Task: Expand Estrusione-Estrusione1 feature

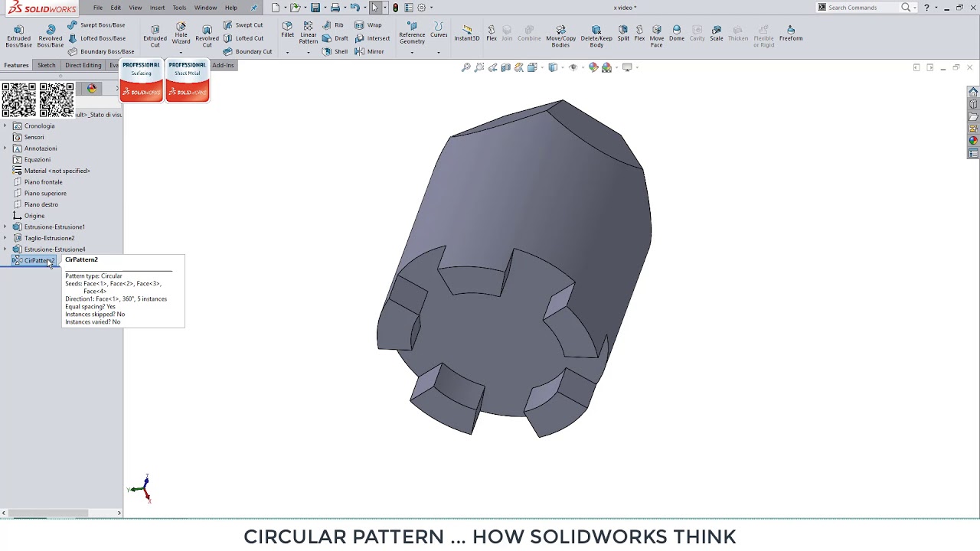Action: 5,227
